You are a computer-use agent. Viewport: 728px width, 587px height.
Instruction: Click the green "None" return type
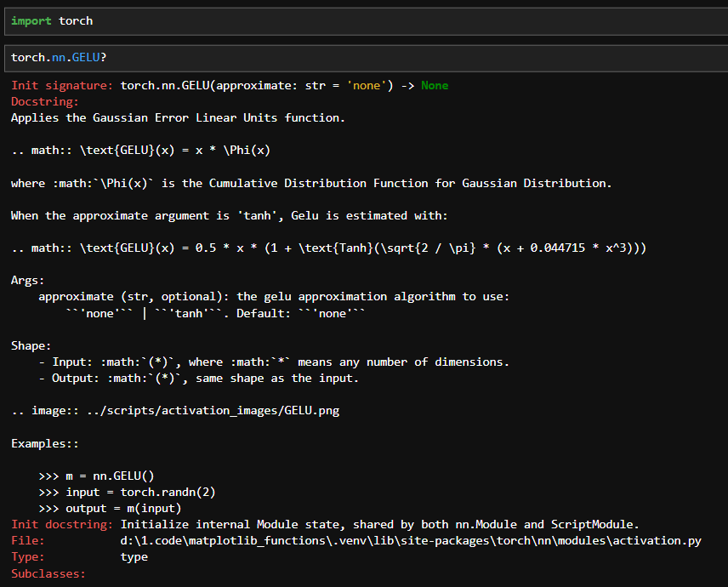tap(434, 86)
